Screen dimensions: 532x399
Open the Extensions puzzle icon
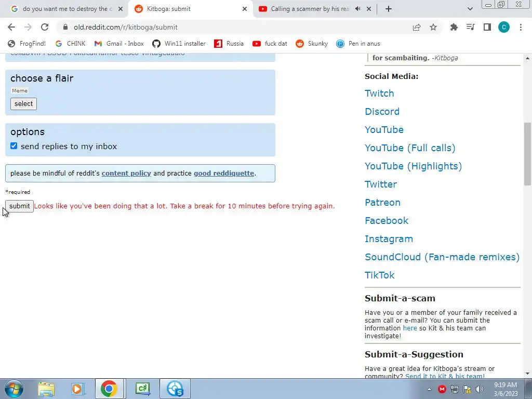click(454, 27)
